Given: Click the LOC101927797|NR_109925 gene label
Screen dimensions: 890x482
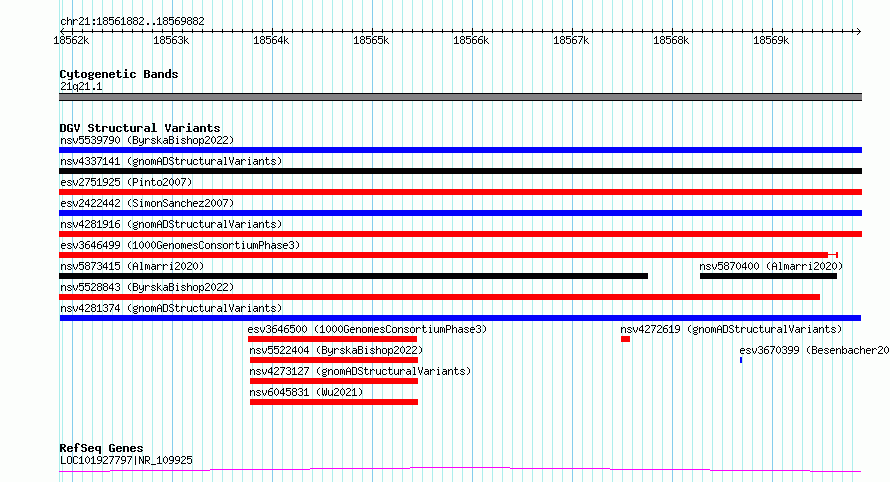Looking at the screenshot, I should 126,460.
